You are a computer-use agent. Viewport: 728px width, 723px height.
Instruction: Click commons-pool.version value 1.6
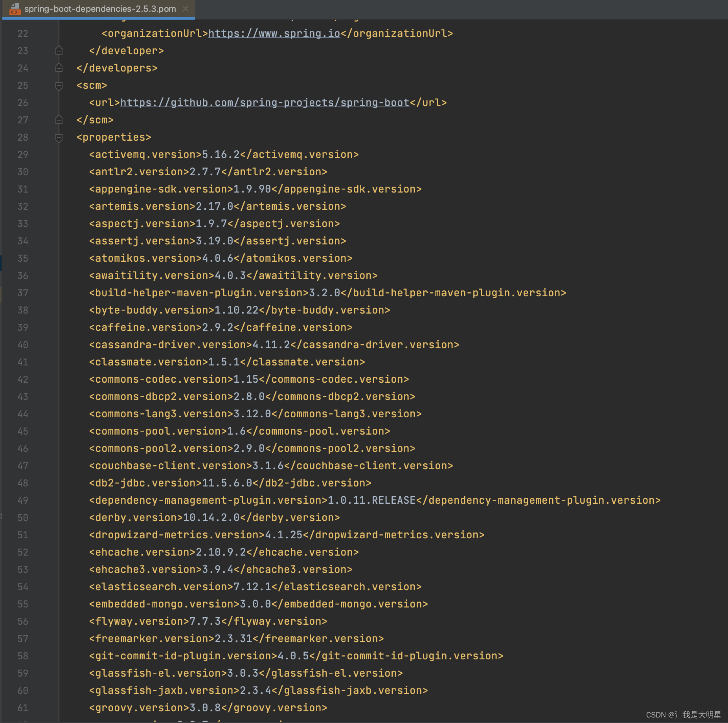(x=237, y=431)
